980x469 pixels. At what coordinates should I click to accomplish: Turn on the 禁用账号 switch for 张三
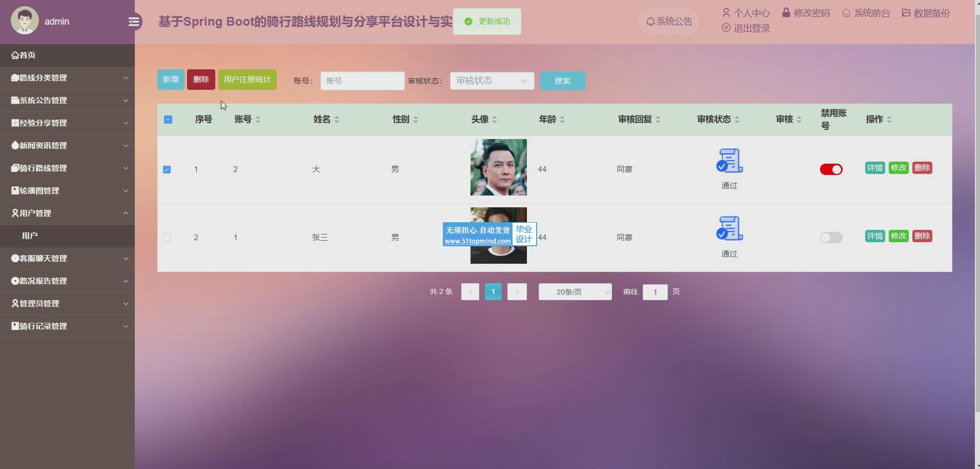click(831, 238)
